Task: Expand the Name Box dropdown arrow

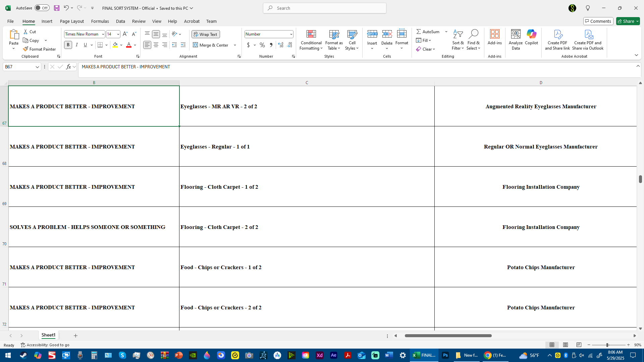Action: (37, 67)
